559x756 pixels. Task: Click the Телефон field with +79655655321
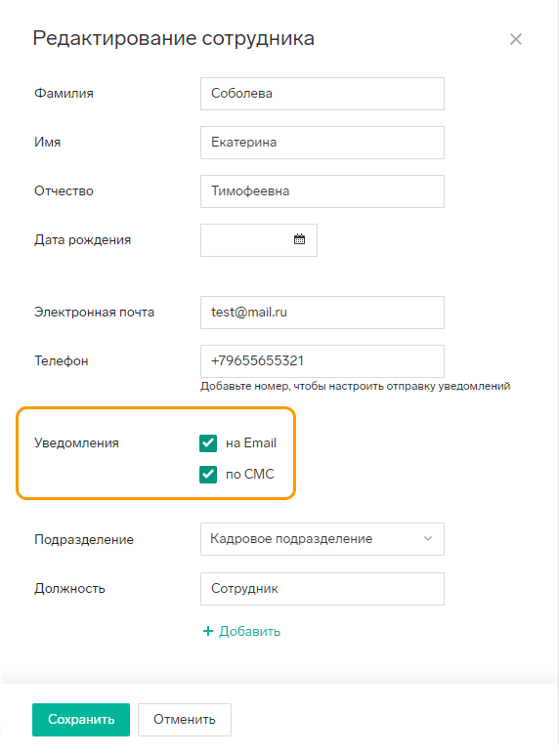322,361
